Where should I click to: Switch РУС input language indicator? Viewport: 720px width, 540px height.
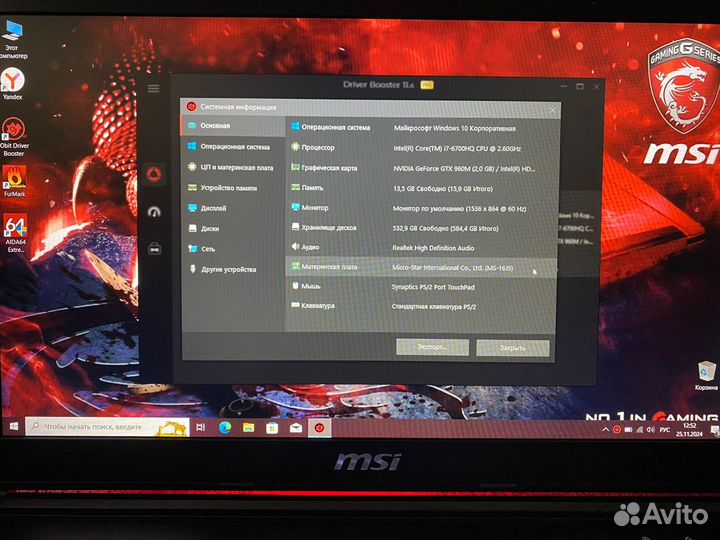pyautogui.click(x=664, y=430)
